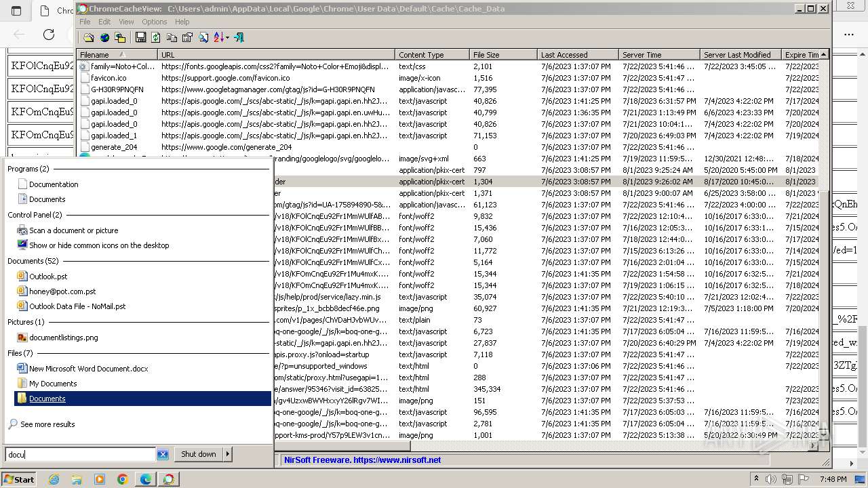This screenshot has height=488, width=868.
Task: Open selected link in web browser icon
Action: (104, 37)
